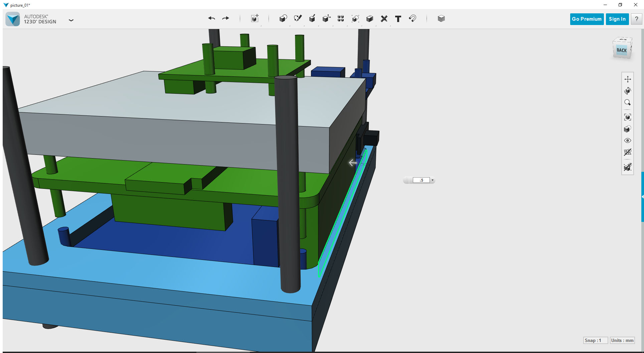Activate the Orbit navigation icon
The image size is (644, 353).
[628, 90]
